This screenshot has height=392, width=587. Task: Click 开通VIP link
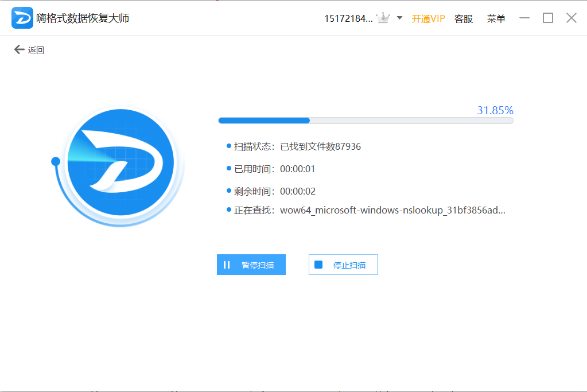point(428,19)
